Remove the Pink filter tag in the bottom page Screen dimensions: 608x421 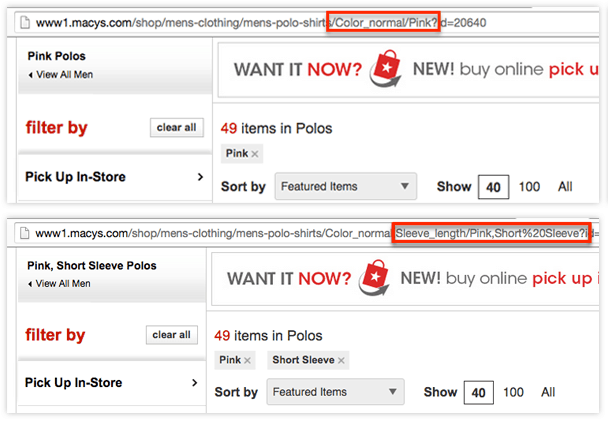[247, 361]
